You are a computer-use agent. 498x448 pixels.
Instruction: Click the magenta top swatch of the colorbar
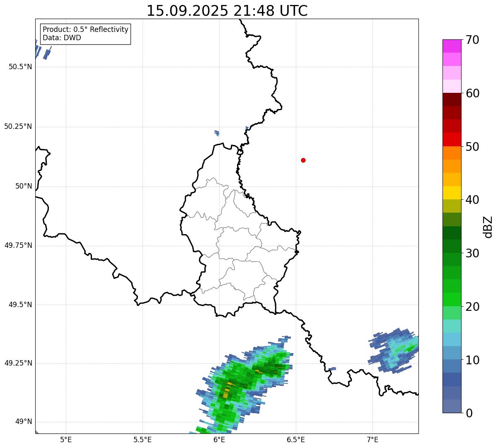coord(452,46)
